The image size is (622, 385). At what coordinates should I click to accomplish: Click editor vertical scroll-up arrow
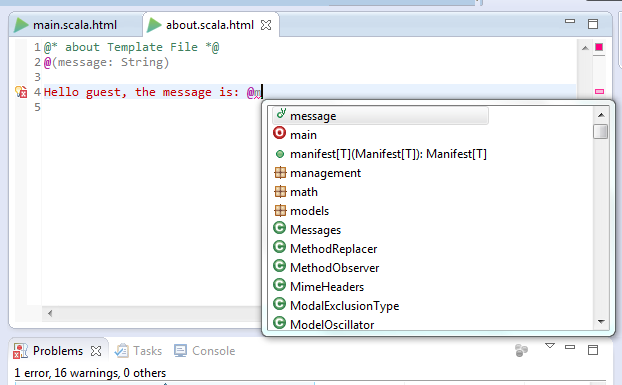[x=585, y=48]
